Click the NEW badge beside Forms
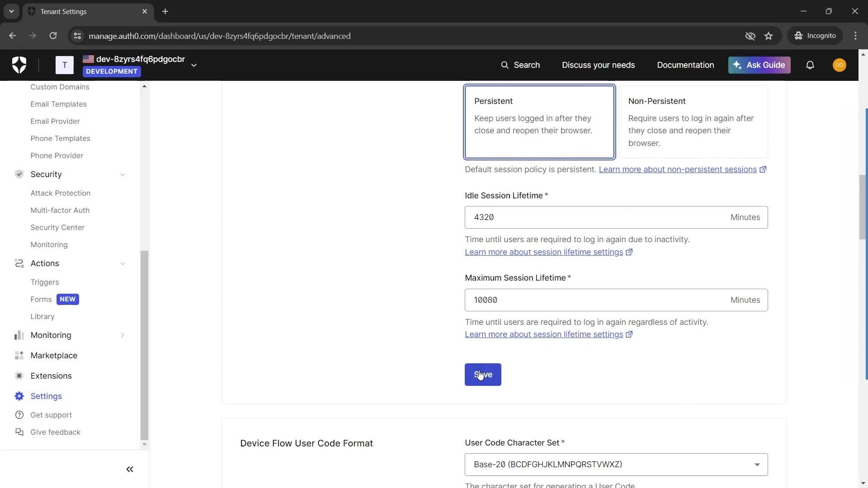868x488 pixels. [68, 299]
